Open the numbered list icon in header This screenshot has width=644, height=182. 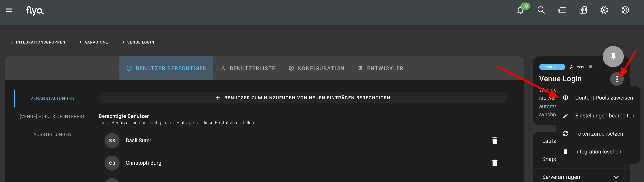click(562, 10)
